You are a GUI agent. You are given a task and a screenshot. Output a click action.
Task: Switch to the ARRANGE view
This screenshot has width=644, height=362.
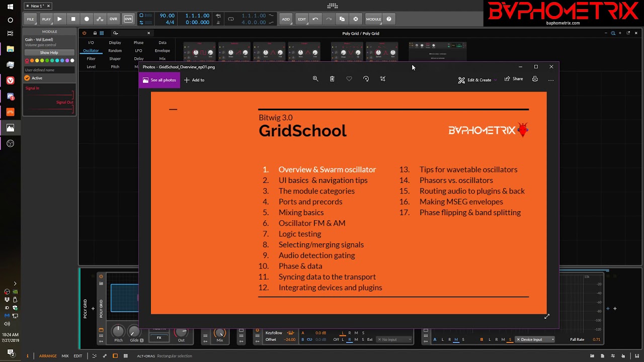[48, 356]
